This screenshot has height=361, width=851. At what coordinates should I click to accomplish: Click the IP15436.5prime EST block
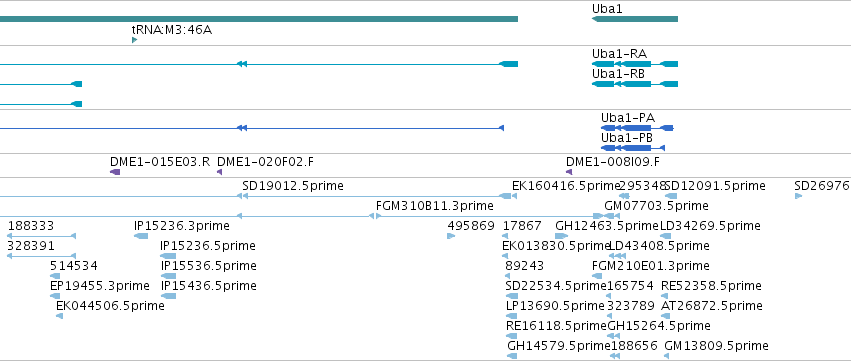(168, 296)
